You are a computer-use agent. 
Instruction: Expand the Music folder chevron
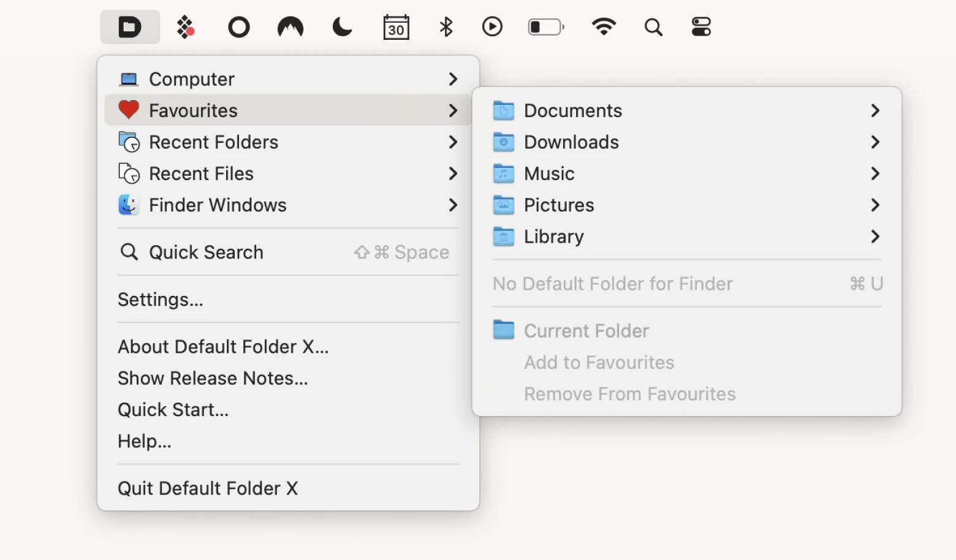(875, 173)
